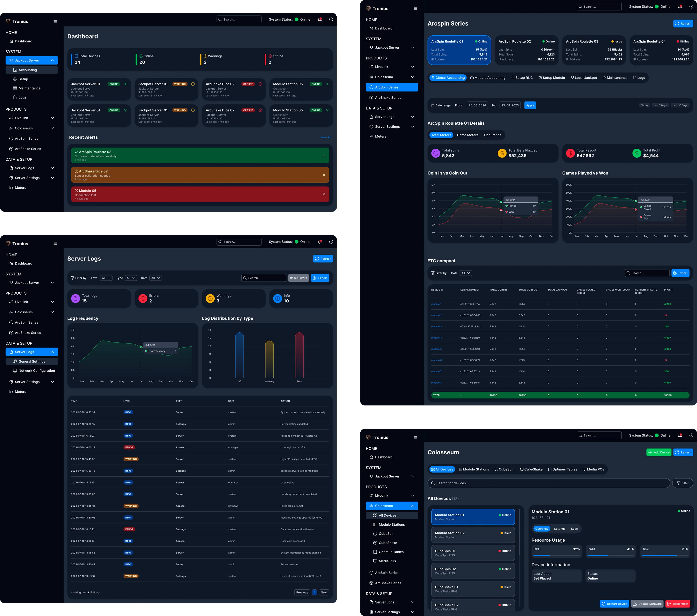This screenshot has width=697, height=616.
Task: Switch to Game Meters tab
Action: 467,135
